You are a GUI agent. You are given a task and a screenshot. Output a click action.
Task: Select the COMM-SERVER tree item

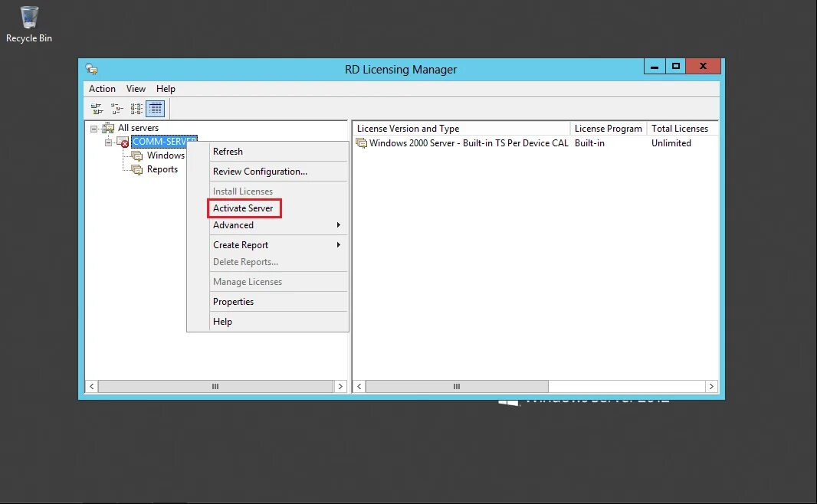click(164, 142)
